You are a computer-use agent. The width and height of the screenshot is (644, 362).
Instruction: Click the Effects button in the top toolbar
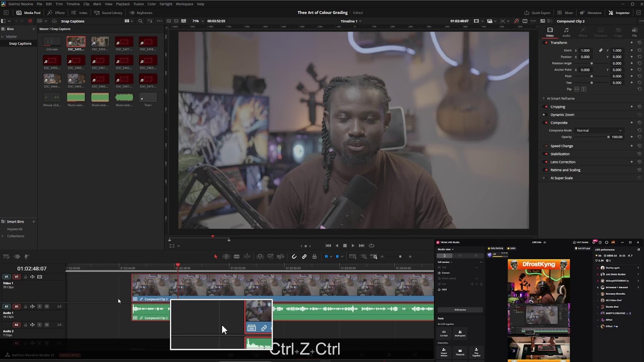[56, 13]
